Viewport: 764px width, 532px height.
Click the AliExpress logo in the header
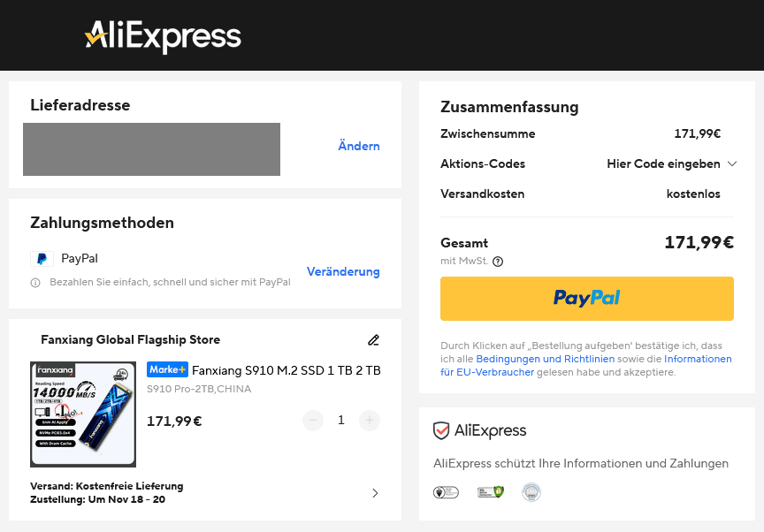pyautogui.click(x=163, y=36)
